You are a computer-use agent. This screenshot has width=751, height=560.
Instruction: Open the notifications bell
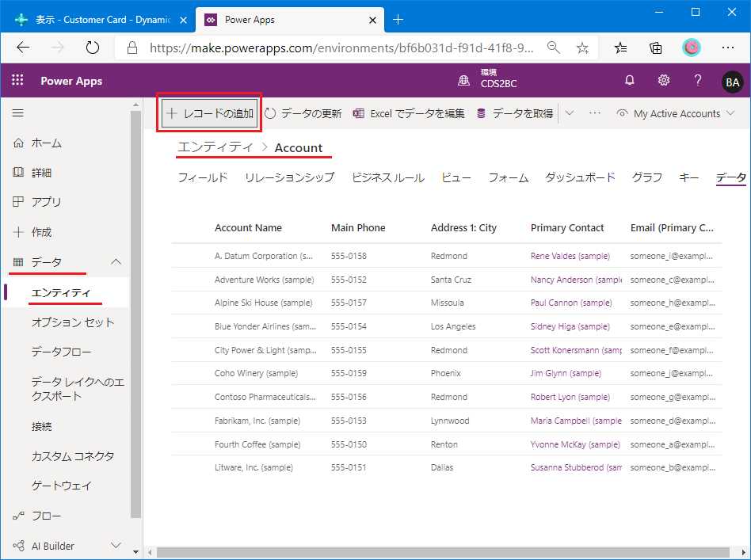[x=629, y=81]
